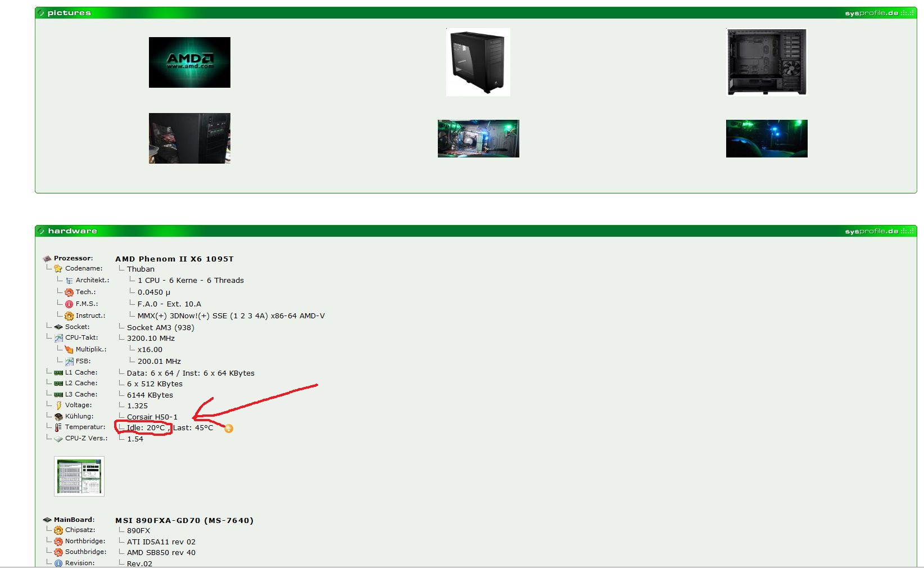924x568 pixels.
Task: Click the MainBoard icon
Action: click(47, 520)
